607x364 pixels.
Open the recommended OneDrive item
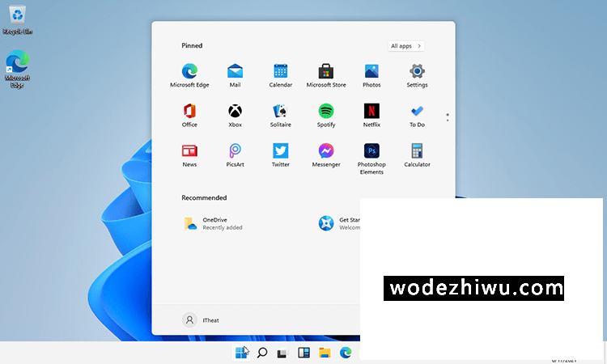(213, 223)
